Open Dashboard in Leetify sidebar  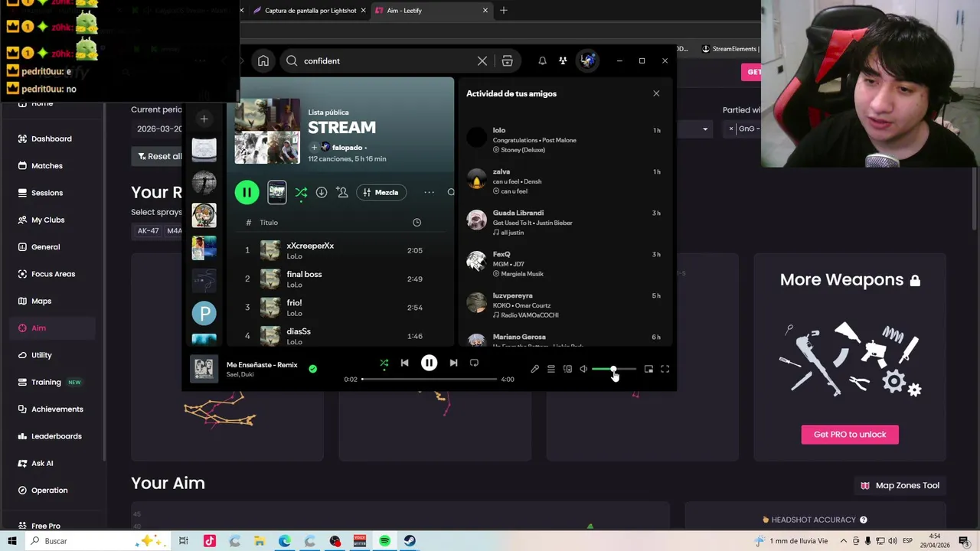pos(51,139)
